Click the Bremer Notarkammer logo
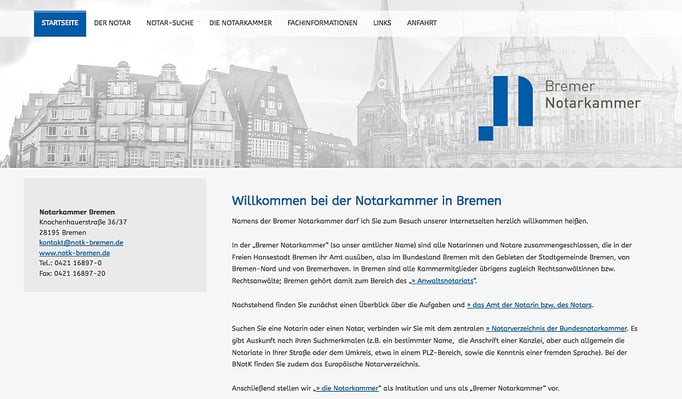The width and height of the screenshot is (682, 399). (x=559, y=108)
